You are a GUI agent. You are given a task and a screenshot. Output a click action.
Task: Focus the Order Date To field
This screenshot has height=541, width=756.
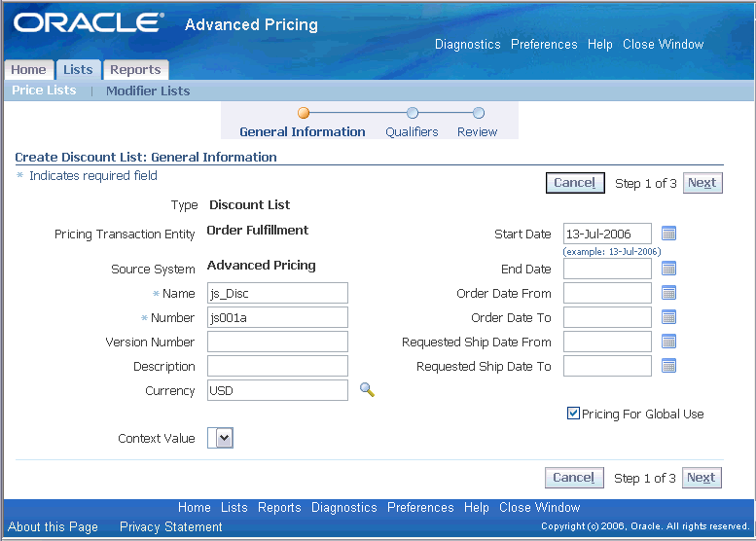607,317
